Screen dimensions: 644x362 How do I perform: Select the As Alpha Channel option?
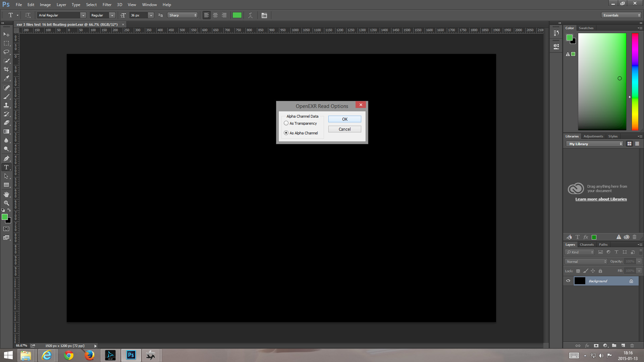286,133
